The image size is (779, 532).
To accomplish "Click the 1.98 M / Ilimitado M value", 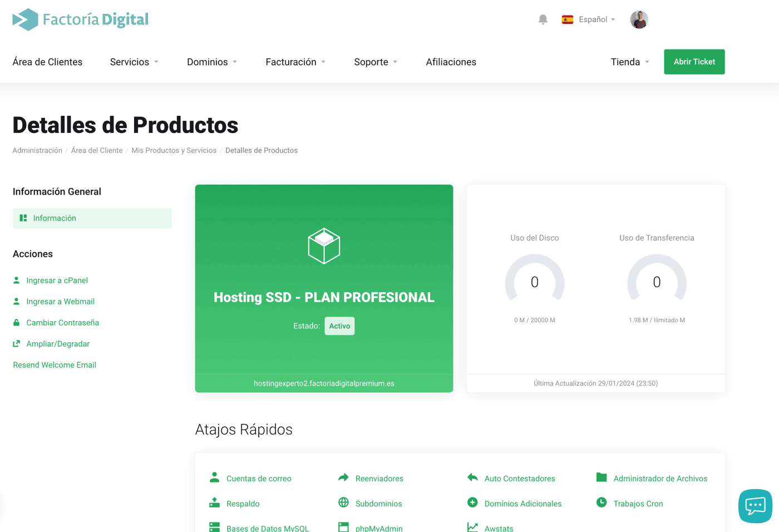I will (657, 320).
